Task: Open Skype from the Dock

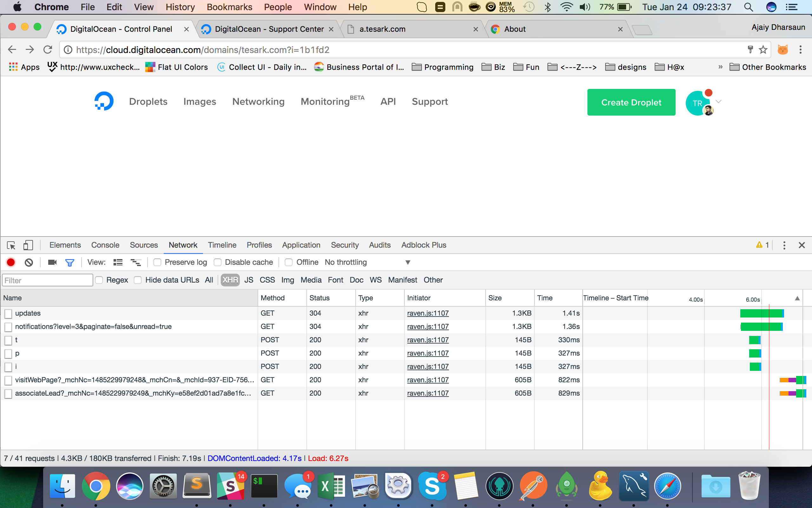Action: click(x=432, y=486)
